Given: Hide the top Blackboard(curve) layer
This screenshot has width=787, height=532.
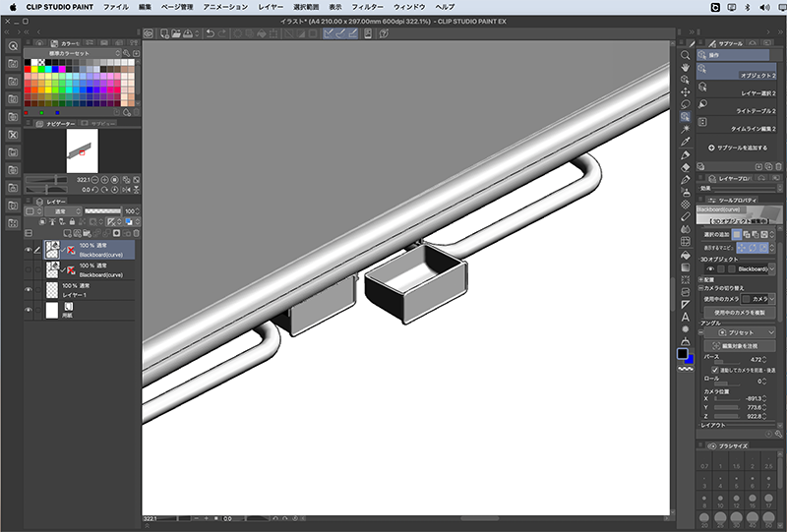Looking at the screenshot, I should (28, 250).
